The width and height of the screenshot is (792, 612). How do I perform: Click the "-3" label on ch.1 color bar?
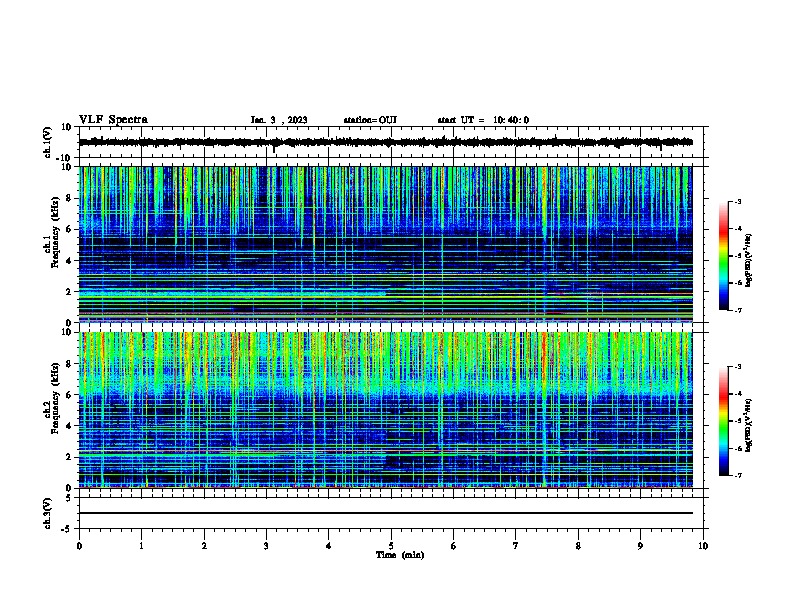(737, 202)
